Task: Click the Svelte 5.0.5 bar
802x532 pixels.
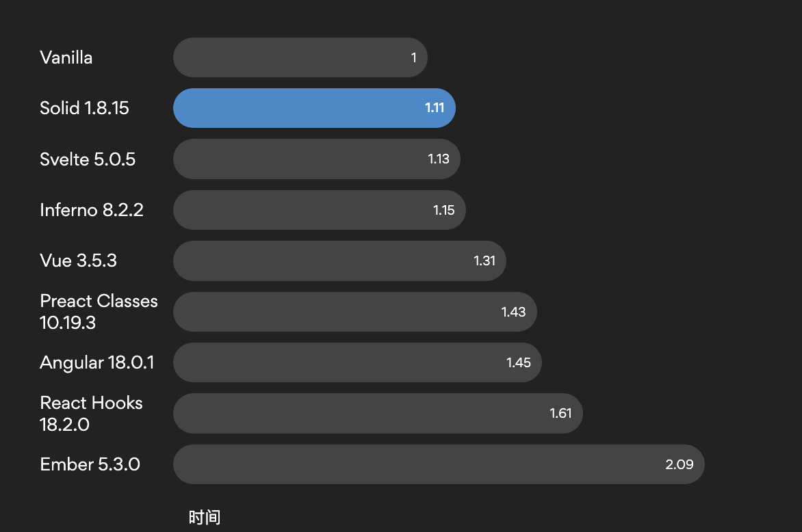Action: [317, 159]
